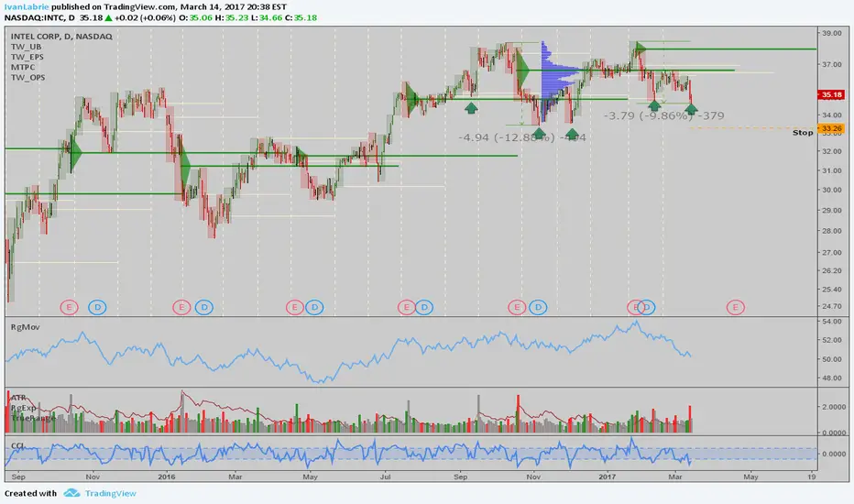
Task: Click the dividend D marker in February 2016
Action: [x=204, y=307]
